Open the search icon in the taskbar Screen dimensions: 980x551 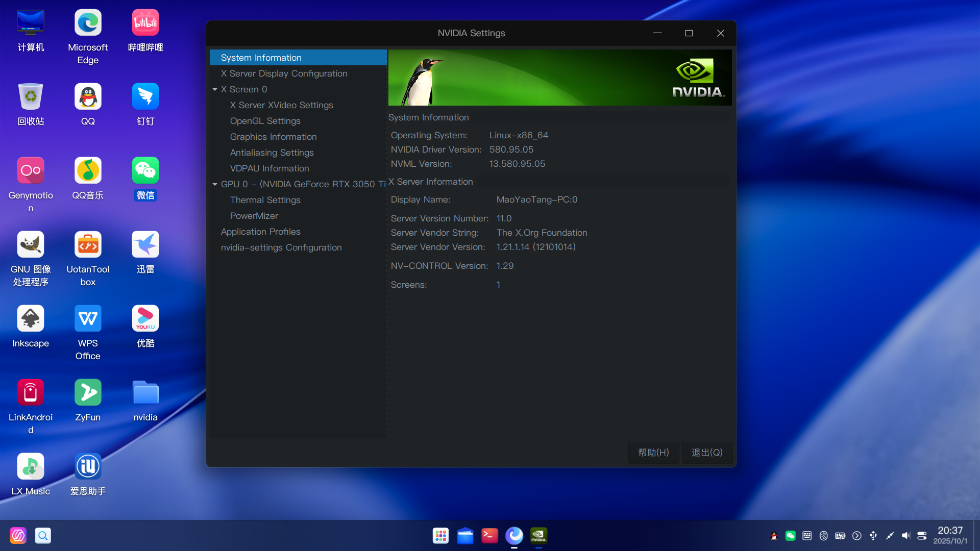click(x=43, y=536)
